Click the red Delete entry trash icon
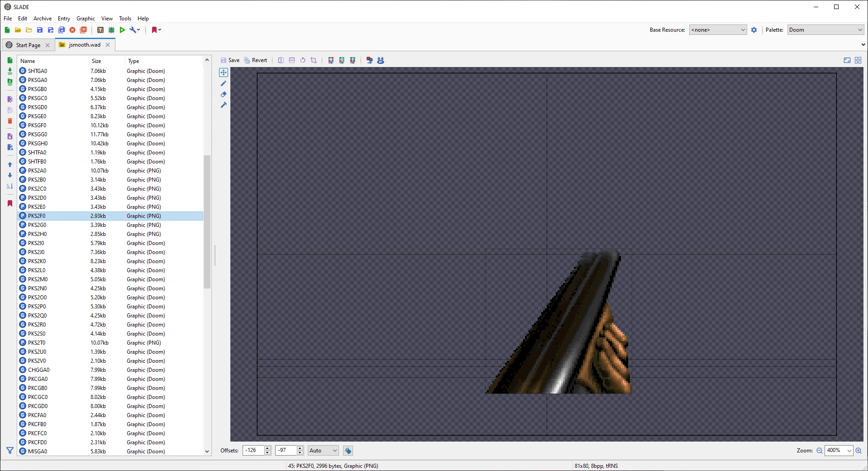 point(10,121)
